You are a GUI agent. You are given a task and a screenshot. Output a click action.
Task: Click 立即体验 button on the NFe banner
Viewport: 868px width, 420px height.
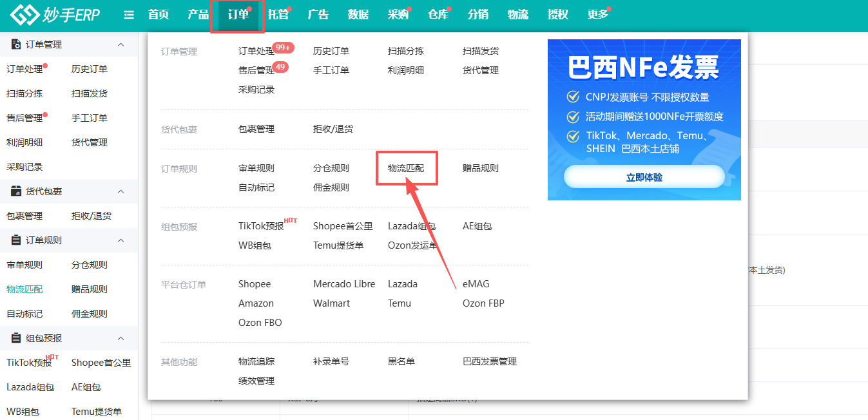point(644,177)
